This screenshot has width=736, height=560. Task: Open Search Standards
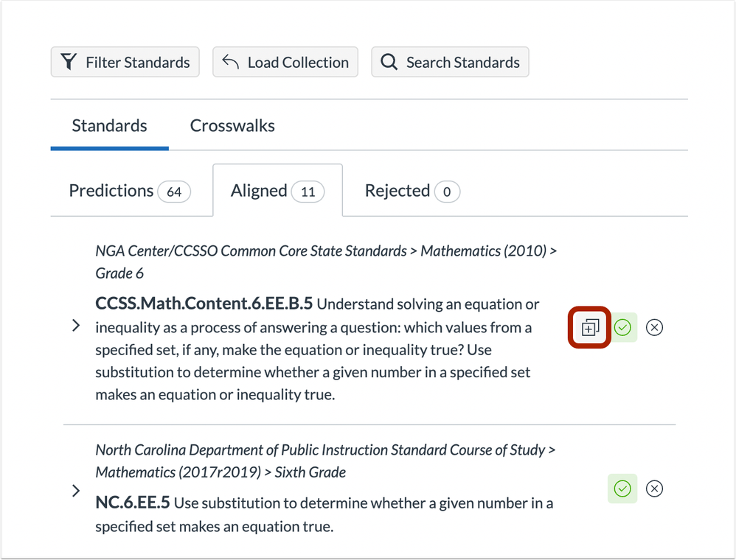450,62
